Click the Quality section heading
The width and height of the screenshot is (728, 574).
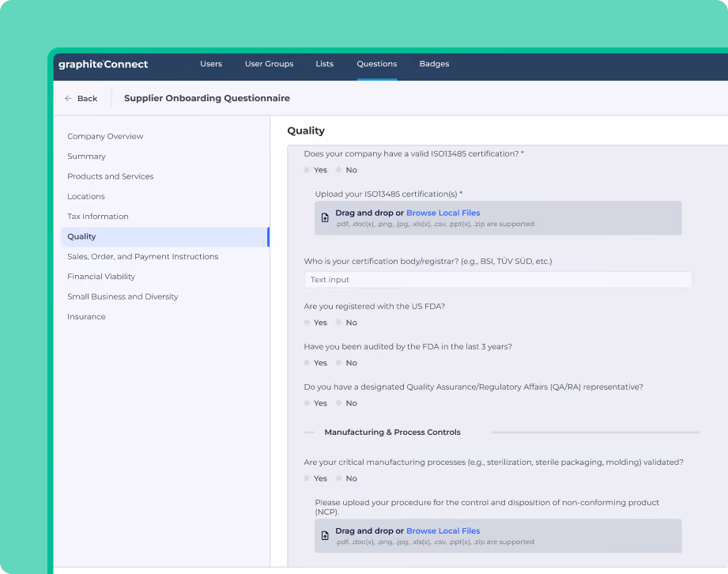[306, 130]
